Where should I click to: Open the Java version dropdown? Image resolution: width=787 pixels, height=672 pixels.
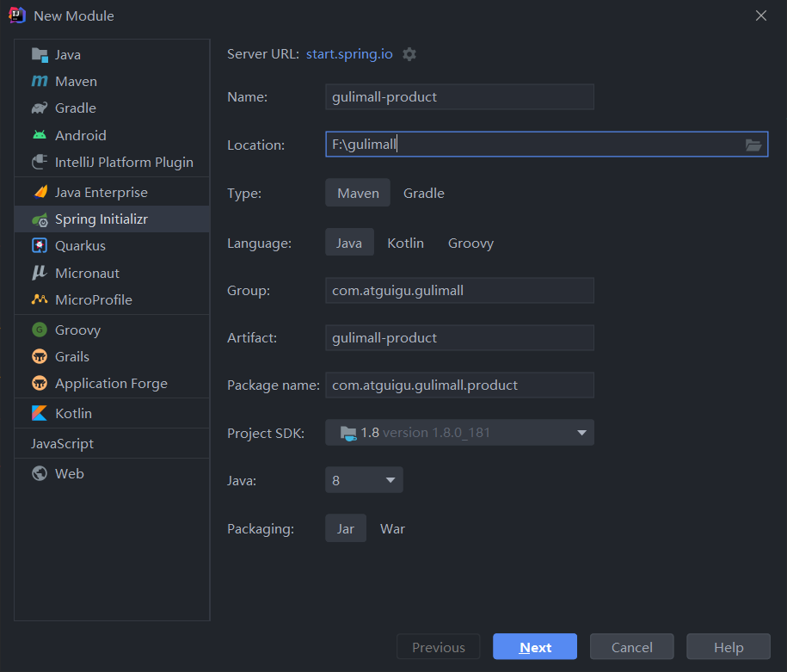364,480
